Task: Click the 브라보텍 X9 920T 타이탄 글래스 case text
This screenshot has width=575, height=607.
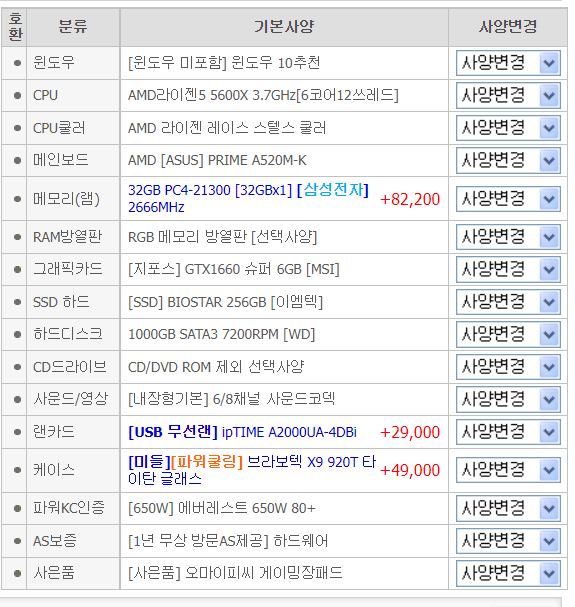Action: point(252,470)
